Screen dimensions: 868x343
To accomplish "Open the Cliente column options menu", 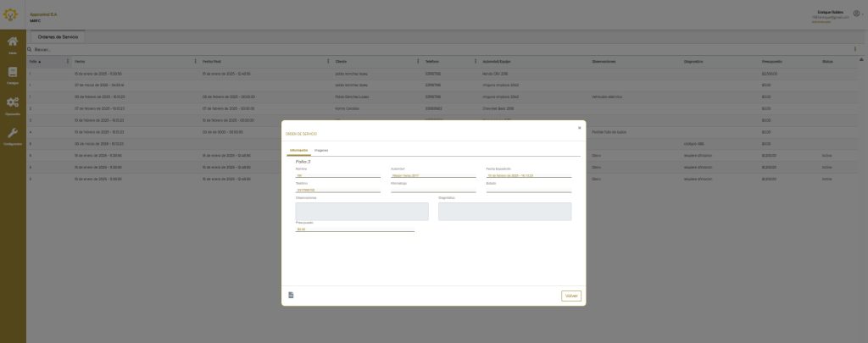I will click(x=418, y=61).
